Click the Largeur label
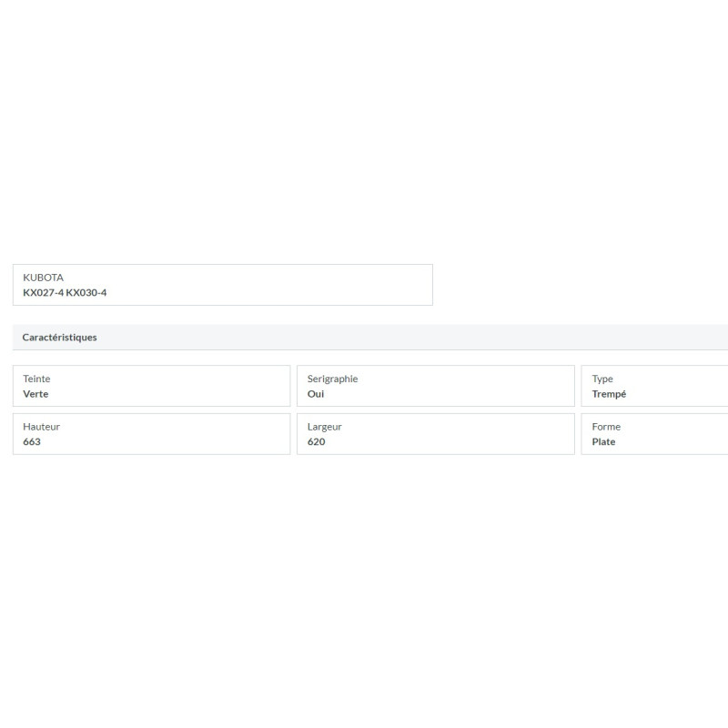Viewport: 728px width, 728px height. [325, 427]
